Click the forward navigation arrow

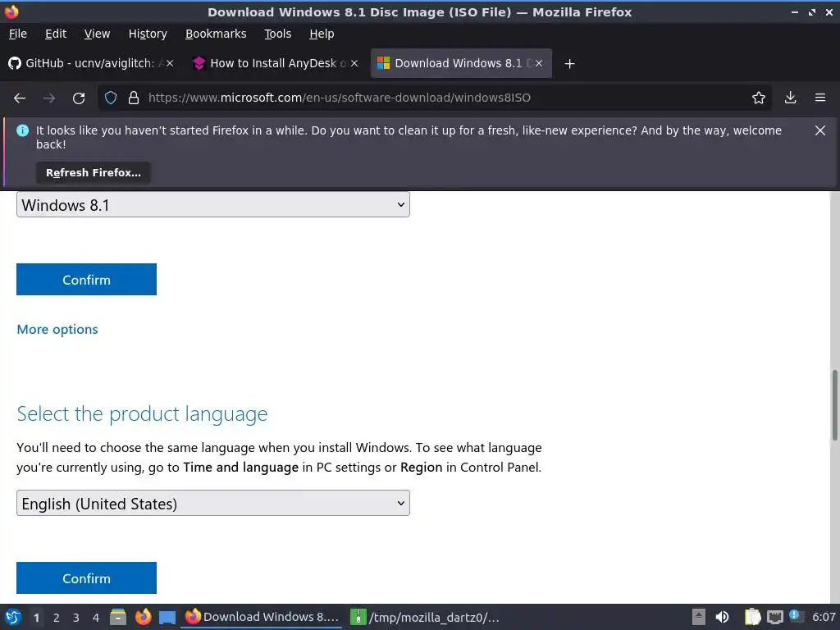tap(49, 98)
